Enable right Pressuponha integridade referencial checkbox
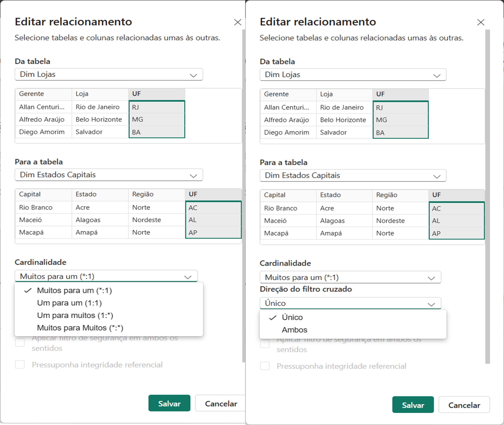 click(x=265, y=366)
